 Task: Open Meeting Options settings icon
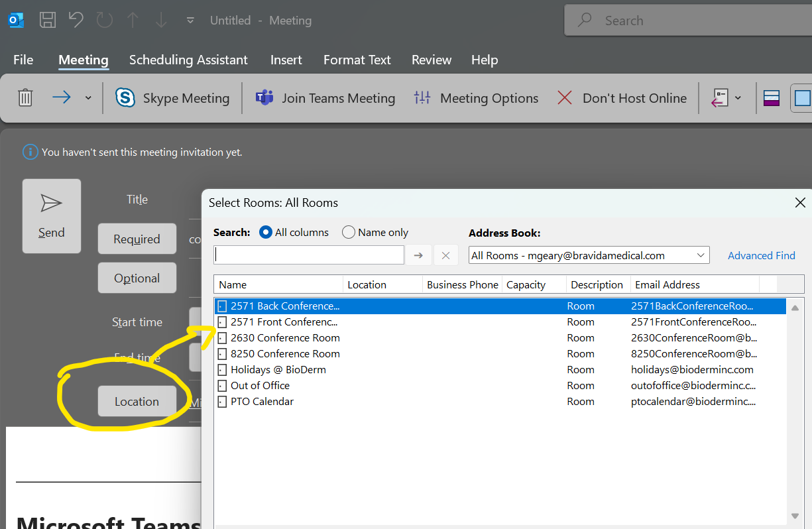422,98
